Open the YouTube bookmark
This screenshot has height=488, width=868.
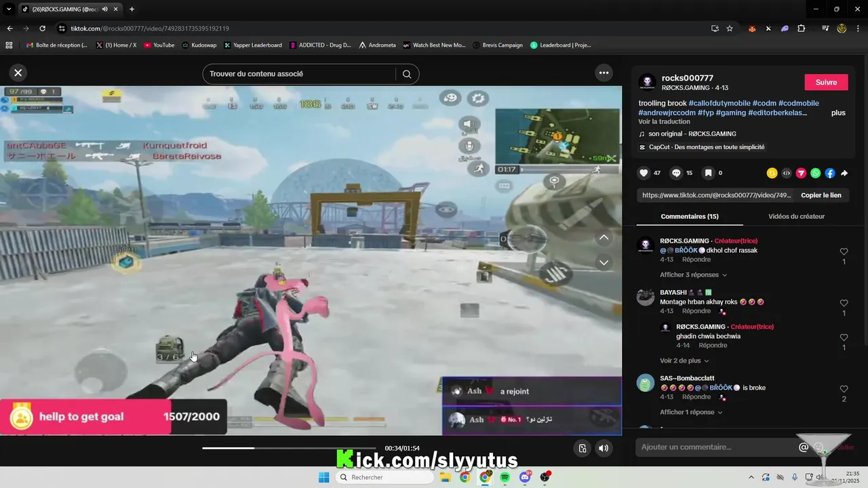159,45
